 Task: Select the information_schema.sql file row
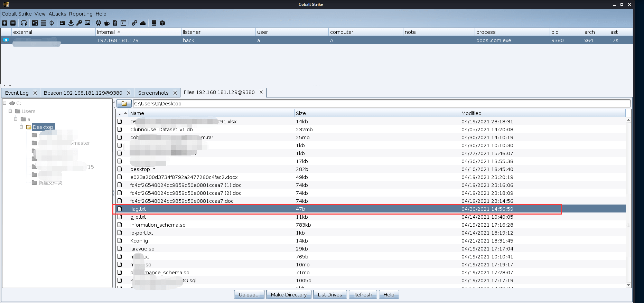pyautogui.click(x=371, y=225)
